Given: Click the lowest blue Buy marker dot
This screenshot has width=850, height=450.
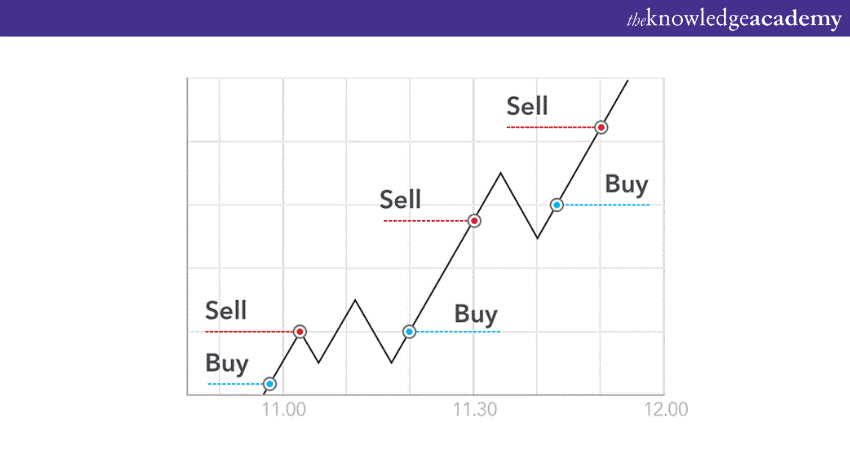Looking at the screenshot, I should [268, 383].
